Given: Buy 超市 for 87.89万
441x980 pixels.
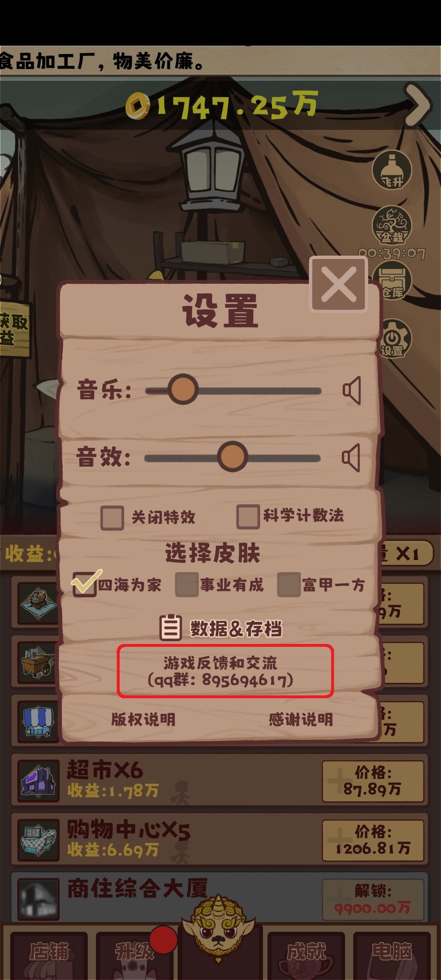Looking at the screenshot, I should [x=372, y=781].
